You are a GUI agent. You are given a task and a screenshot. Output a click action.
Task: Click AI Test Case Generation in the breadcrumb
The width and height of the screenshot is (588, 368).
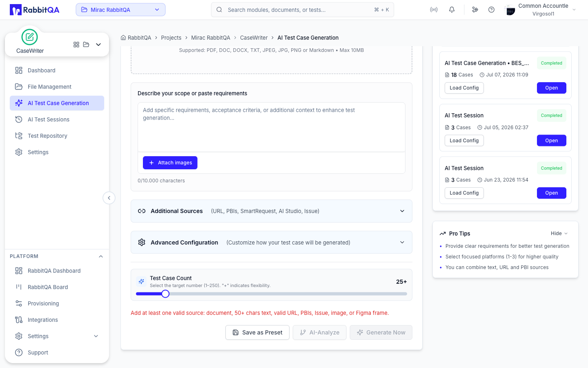click(308, 38)
